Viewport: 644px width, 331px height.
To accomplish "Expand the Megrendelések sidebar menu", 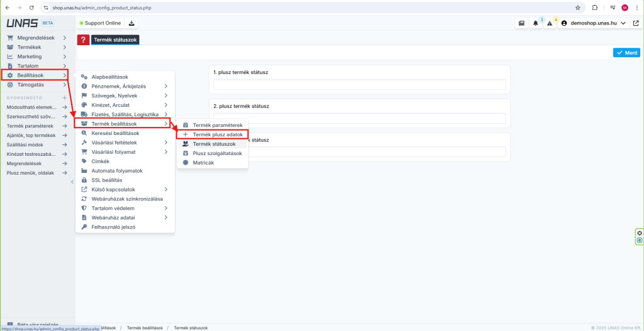I will pos(36,38).
